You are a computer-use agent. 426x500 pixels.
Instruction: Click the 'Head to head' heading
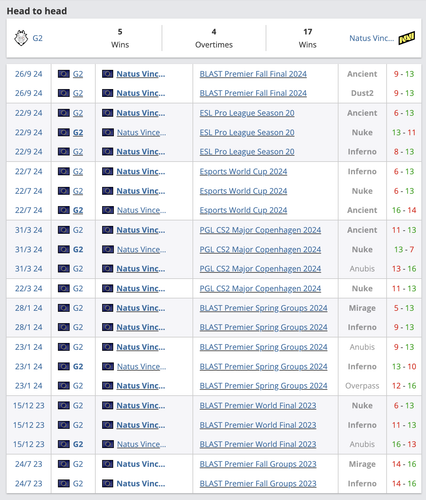[x=37, y=11]
